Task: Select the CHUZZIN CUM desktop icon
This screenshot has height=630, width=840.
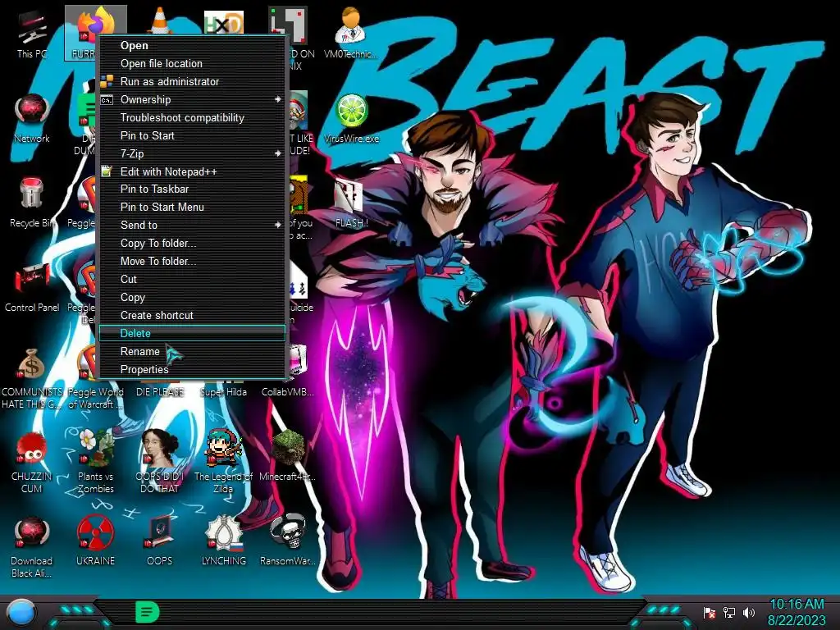Action: coord(32,463)
